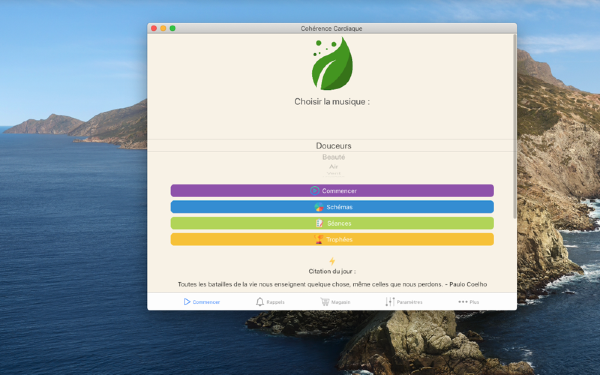This screenshot has height=375, width=600.
Task: Open the Plus three-dots tab
Action: pyautogui.click(x=468, y=302)
